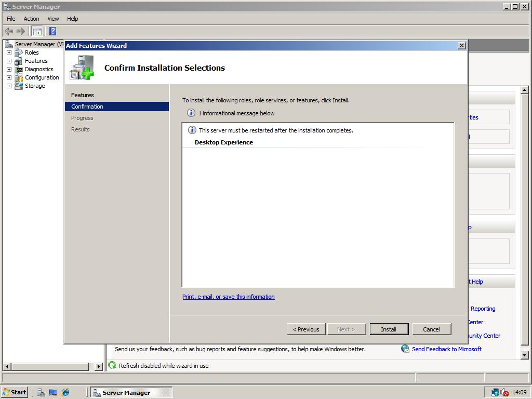Image resolution: width=532 pixels, height=399 pixels.
Task: Select the Storage tree icon
Action: 19,86
